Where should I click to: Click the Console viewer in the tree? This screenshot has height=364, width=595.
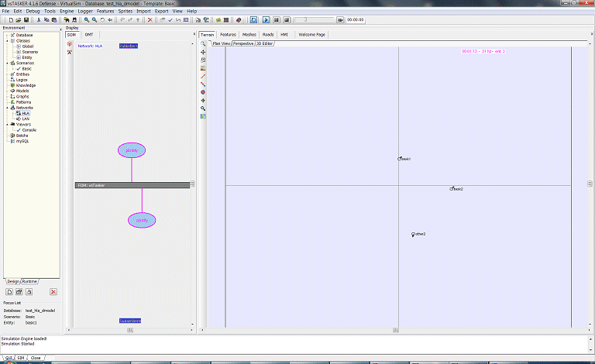29,129
